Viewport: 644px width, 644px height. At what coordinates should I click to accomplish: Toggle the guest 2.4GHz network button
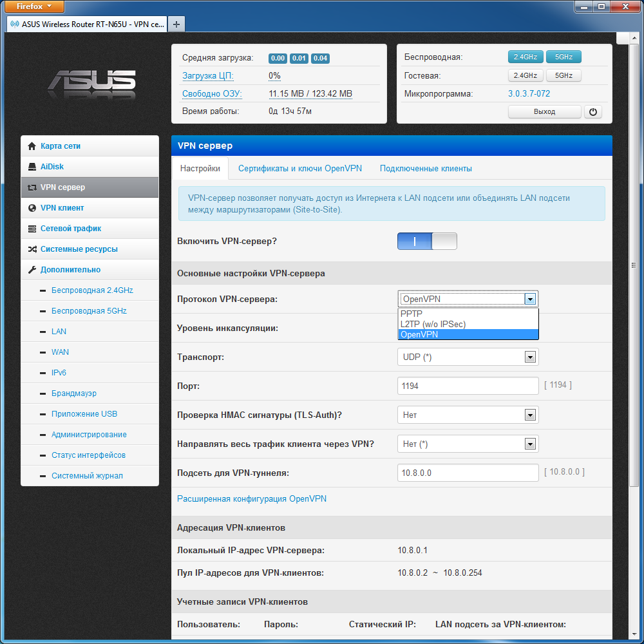pos(526,75)
